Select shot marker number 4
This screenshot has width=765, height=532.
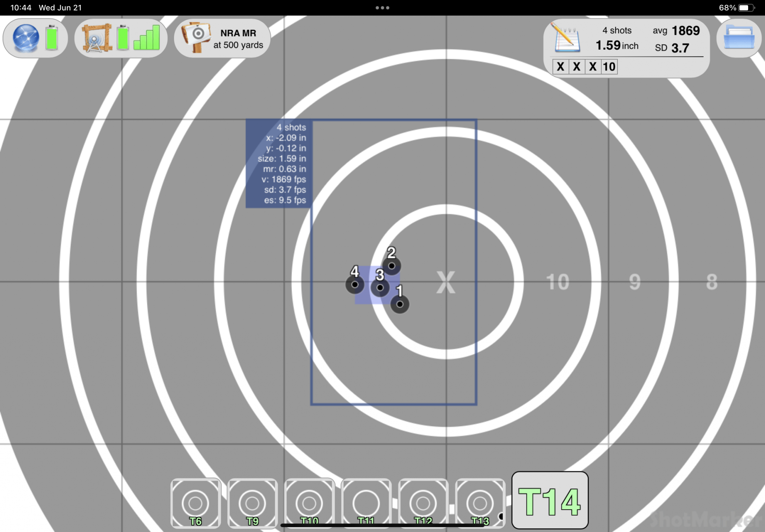[x=355, y=285]
